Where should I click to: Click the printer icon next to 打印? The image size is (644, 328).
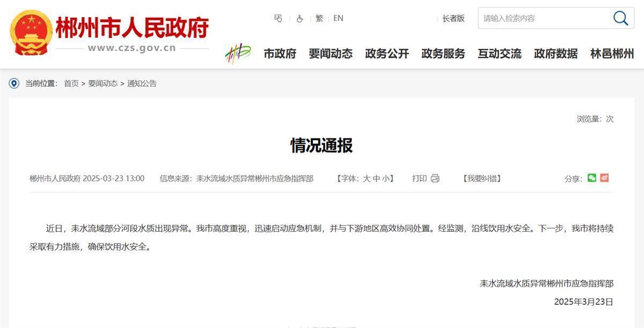pyautogui.click(x=435, y=178)
